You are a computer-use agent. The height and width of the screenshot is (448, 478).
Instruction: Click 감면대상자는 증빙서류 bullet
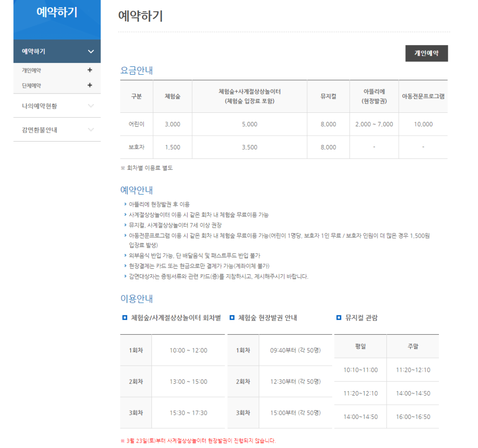click(219, 276)
